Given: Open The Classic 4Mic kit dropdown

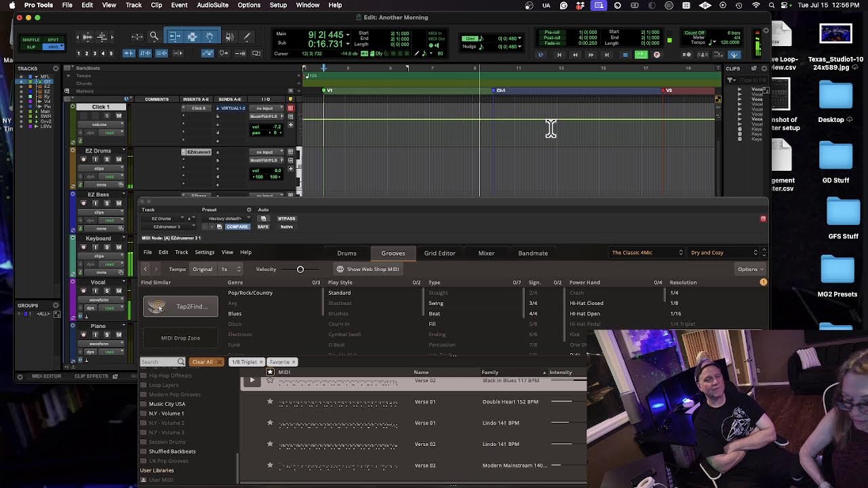Looking at the screenshot, I should 647,253.
